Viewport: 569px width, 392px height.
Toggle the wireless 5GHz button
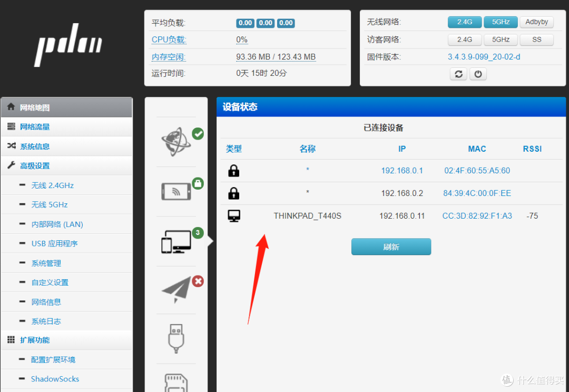click(x=501, y=22)
